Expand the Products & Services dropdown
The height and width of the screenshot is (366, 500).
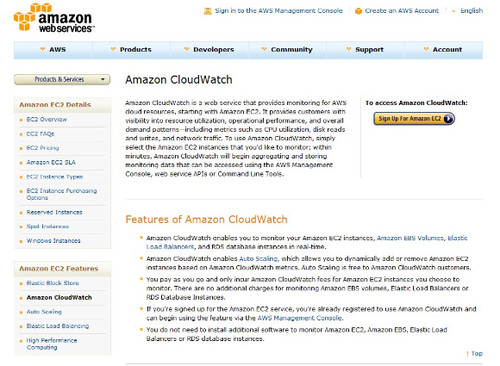(x=62, y=79)
